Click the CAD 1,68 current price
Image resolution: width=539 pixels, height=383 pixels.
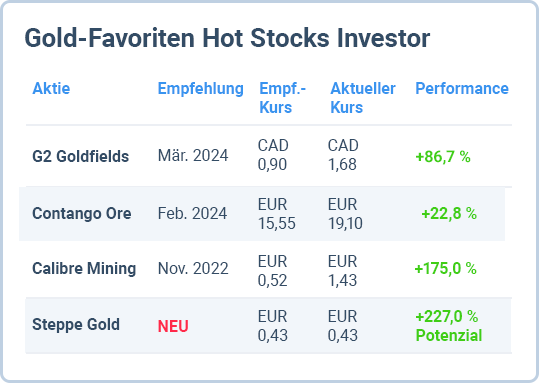coord(343,155)
